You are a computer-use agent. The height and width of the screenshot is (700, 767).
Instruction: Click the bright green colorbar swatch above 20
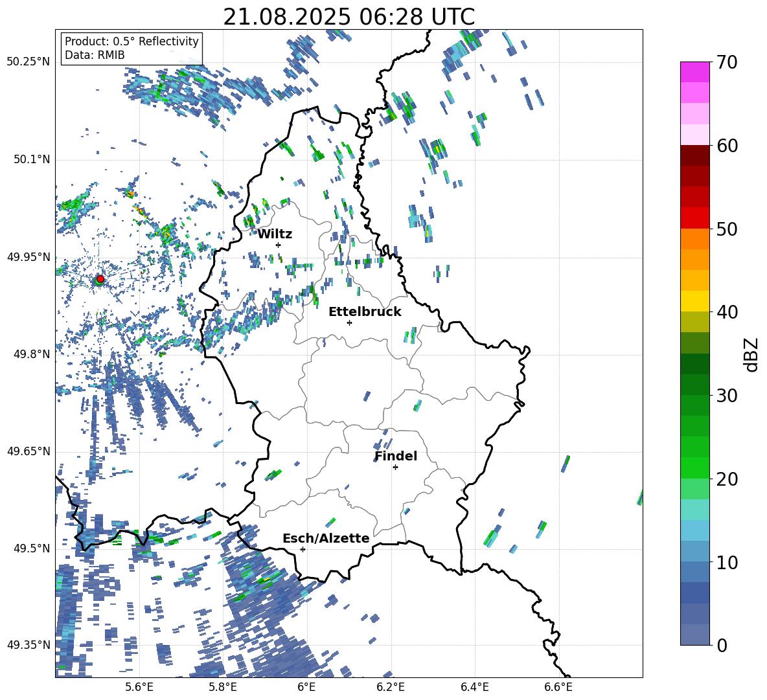694,468
